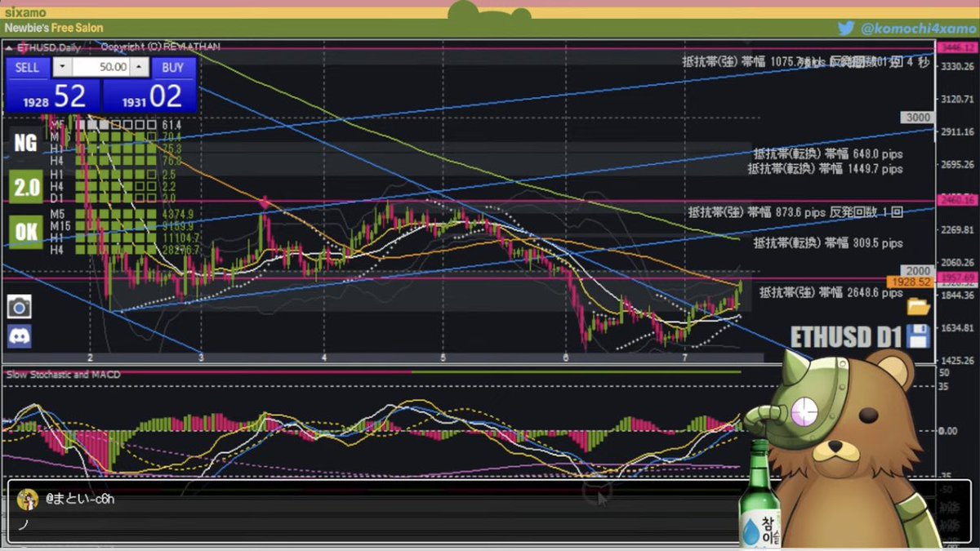Click the 3000 price level tag
This screenshot has height=551, width=980.
(917, 118)
